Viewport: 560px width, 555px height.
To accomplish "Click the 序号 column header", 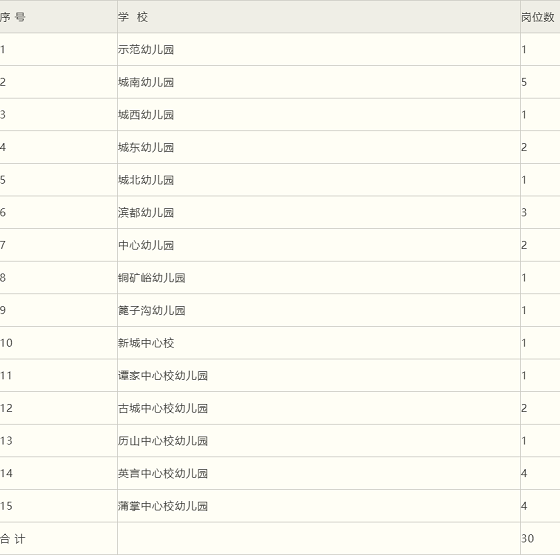I will (x=59, y=17).
